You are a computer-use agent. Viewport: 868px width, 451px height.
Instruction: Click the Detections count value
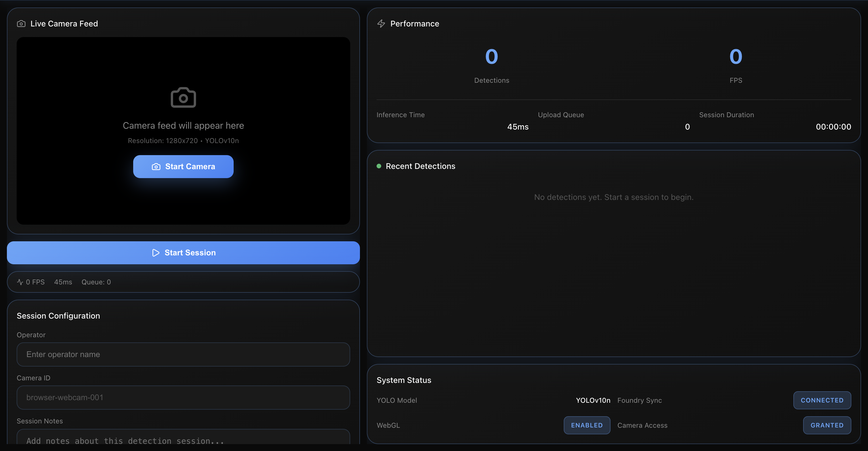pyautogui.click(x=492, y=56)
